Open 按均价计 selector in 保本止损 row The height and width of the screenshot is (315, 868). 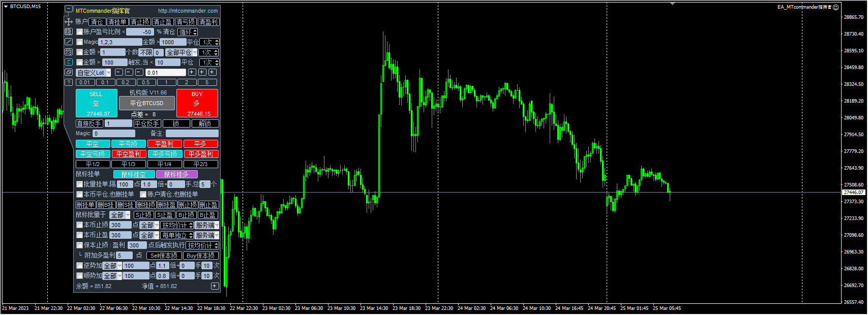tap(202, 245)
